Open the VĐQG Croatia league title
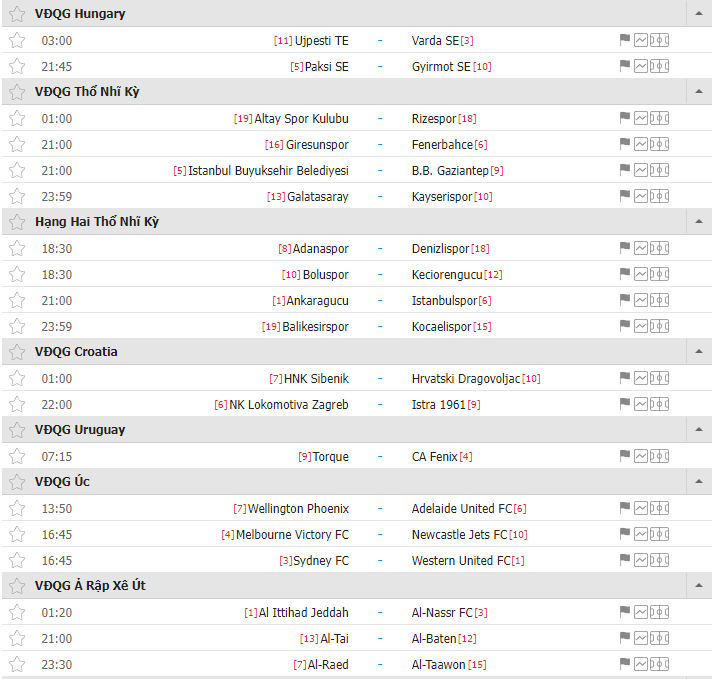Image resolution: width=717 pixels, height=679 pixels. pyautogui.click(x=76, y=352)
